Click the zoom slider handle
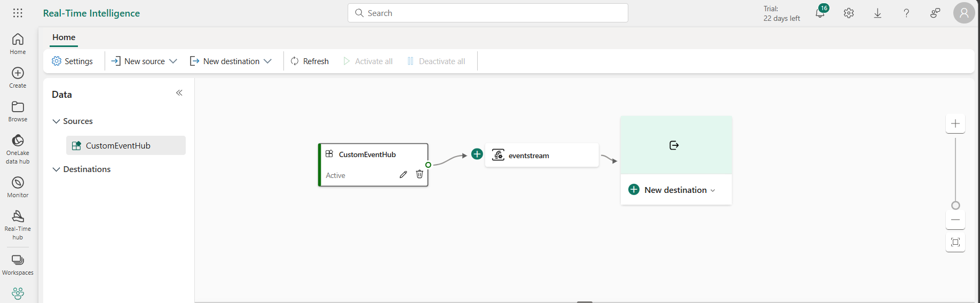The image size is (980, 303). (x=955, y=206)
